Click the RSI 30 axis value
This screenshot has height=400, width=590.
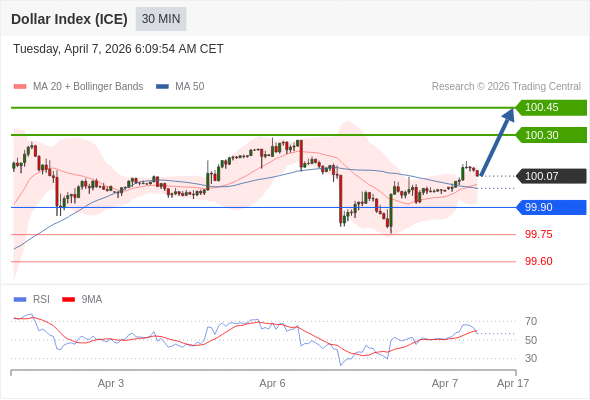[x=531, y=358]
